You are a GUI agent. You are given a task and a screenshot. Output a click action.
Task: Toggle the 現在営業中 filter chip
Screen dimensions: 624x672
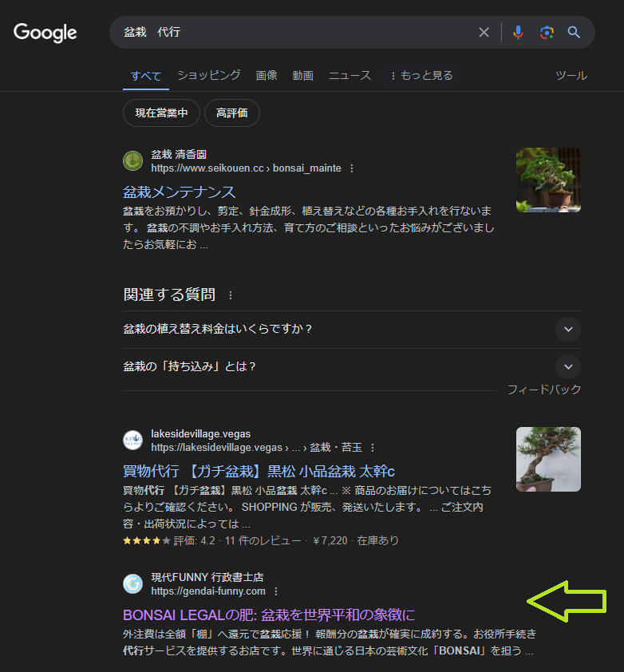click(x=161, y=113)
